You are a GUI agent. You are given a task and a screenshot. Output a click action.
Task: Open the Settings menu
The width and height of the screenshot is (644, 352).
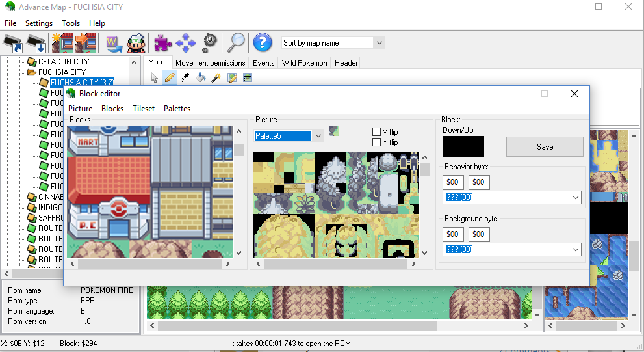point(39,23)
